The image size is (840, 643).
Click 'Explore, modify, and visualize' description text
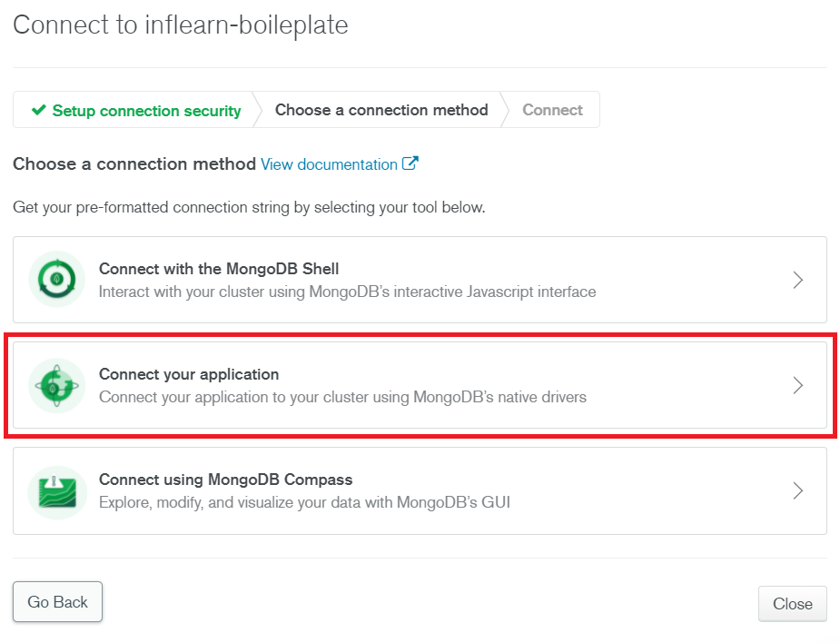pos(304,502)
